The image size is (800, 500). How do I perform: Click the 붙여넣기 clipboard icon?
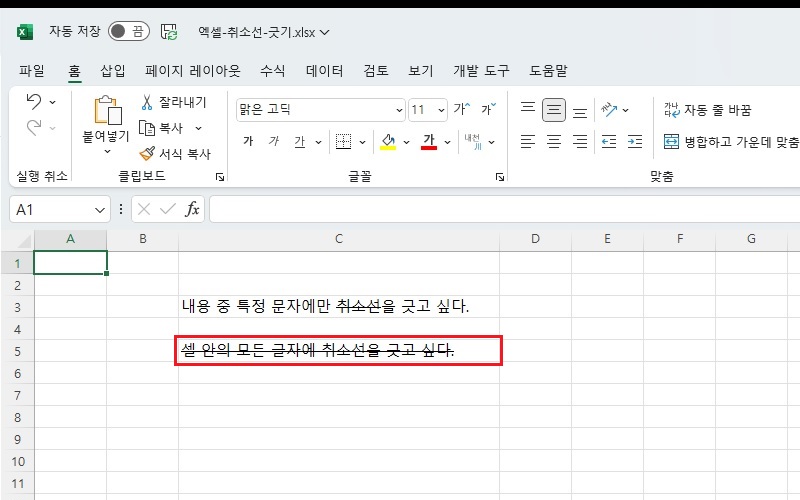pos(108,110)
